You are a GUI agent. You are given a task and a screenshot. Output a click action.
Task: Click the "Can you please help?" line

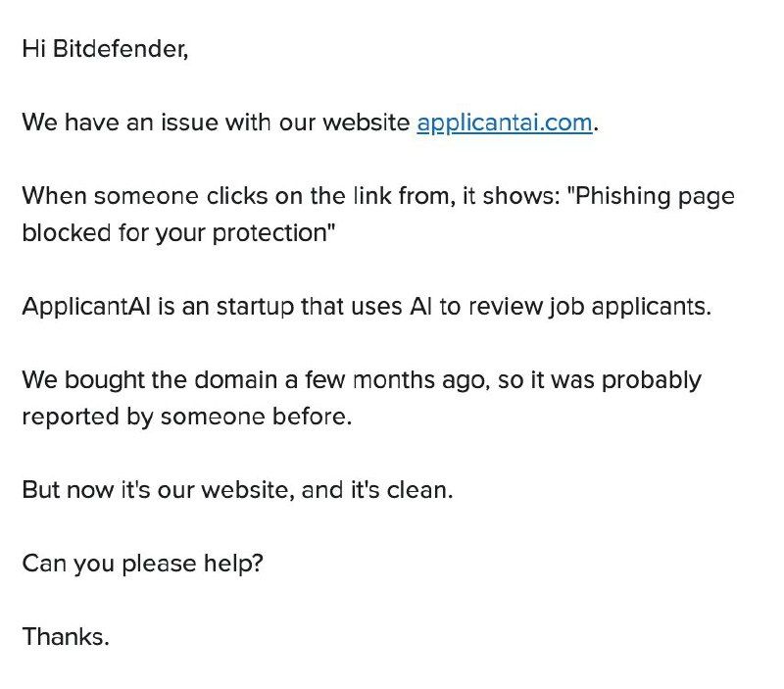click(x=142, y=564)
